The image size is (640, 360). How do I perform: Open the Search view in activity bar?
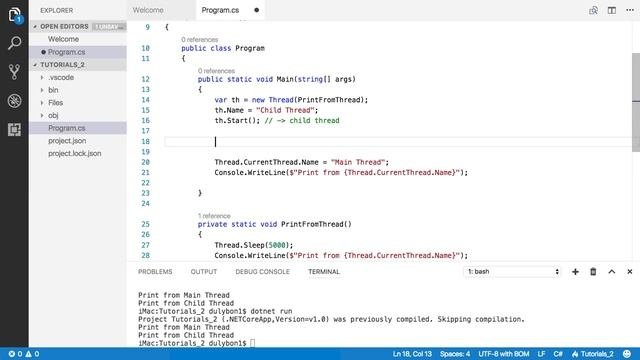click(14, 43)
